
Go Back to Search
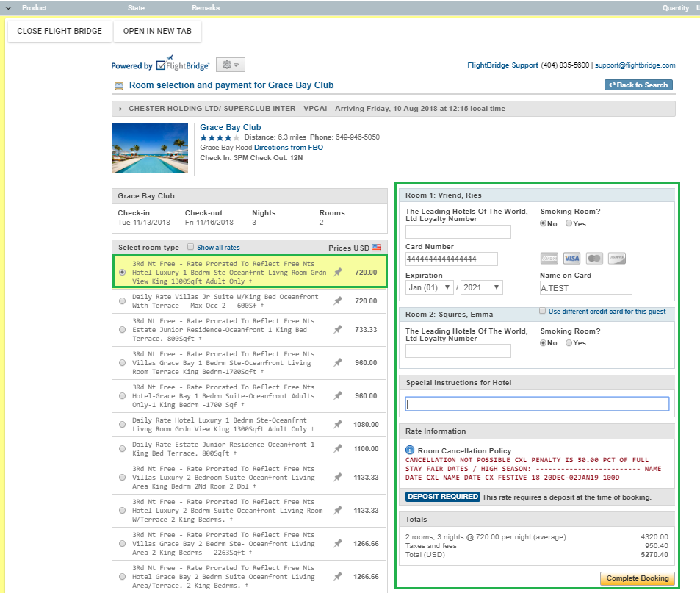tap(638, 85)
